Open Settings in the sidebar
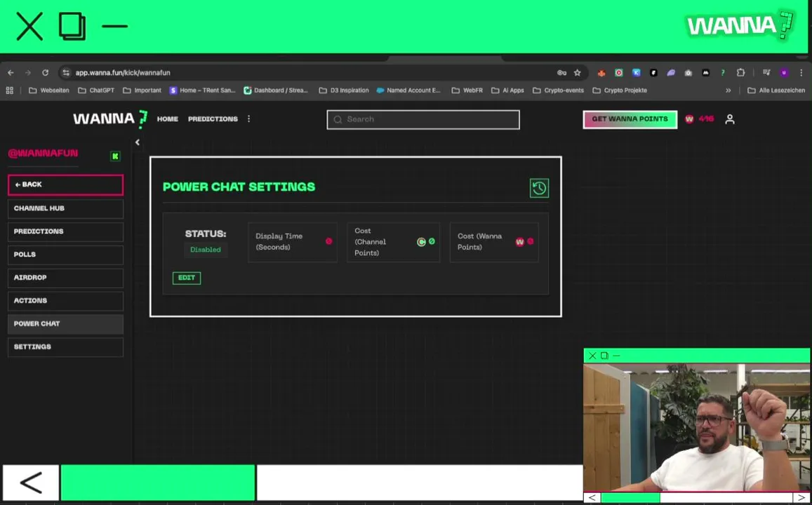Screen dimensions: 812x505 [x=66, y=347]
